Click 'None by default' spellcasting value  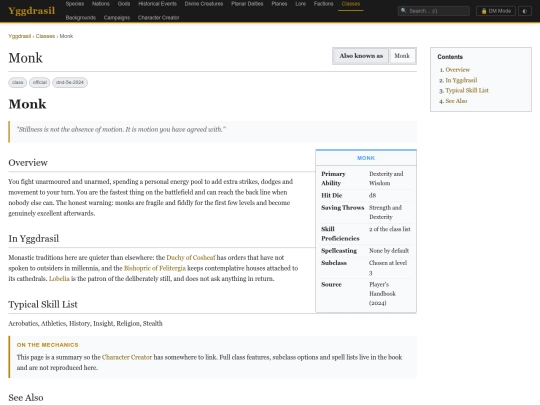coord(389,251)
